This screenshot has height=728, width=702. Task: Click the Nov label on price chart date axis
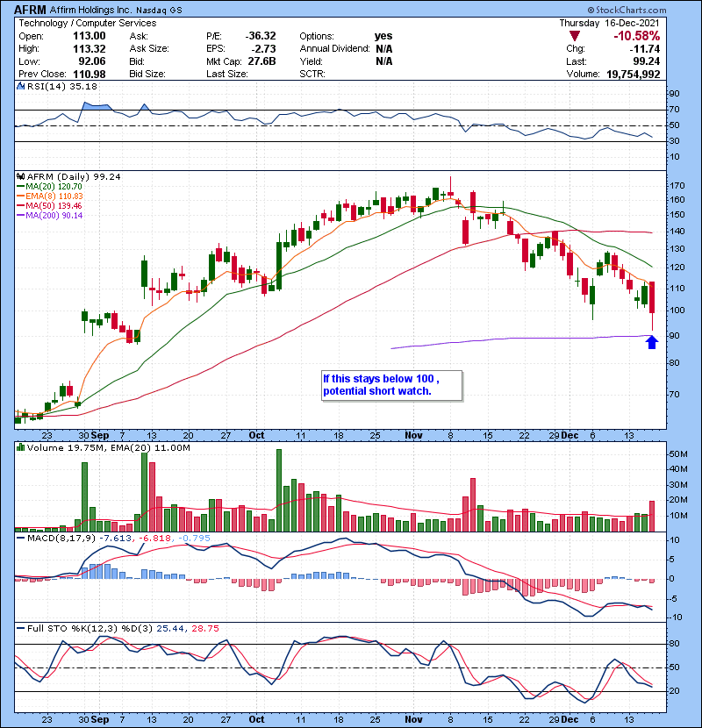coord(413,436)
